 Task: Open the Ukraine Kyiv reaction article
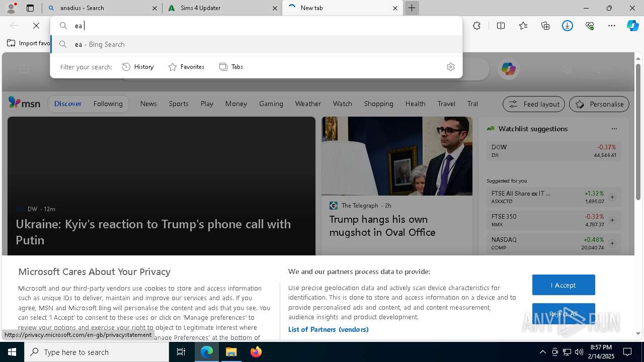click(x=153, y=232)
